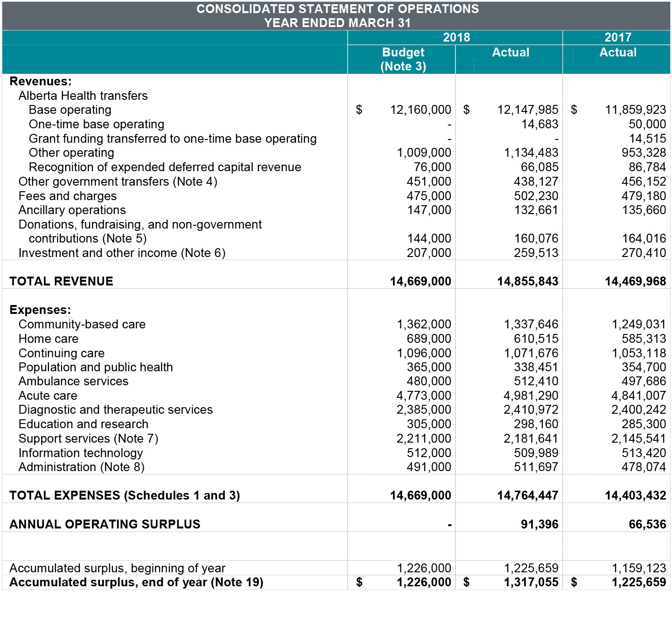Click the 2,410,972 actual value

pyautogui.click(x=531, y=410)
